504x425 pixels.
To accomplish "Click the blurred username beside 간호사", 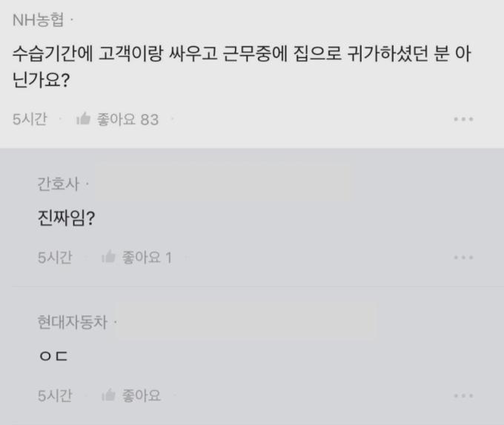I will (x=222, y=183).
